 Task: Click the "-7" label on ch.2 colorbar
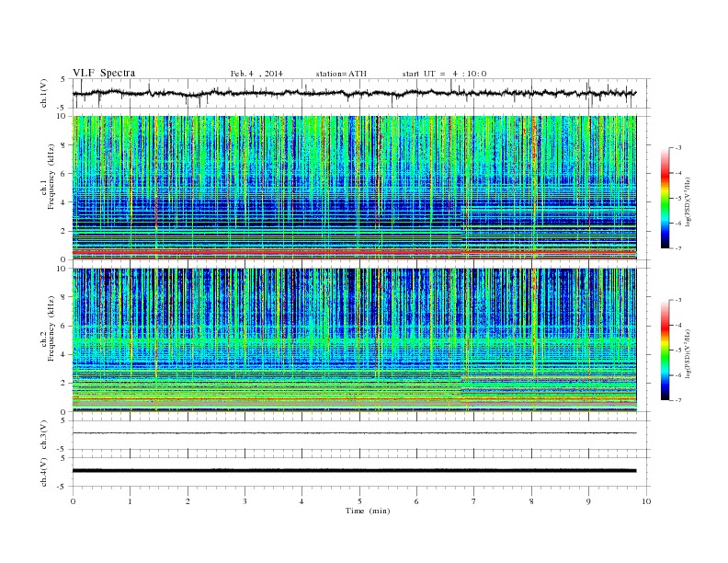[x=678, y=400]
